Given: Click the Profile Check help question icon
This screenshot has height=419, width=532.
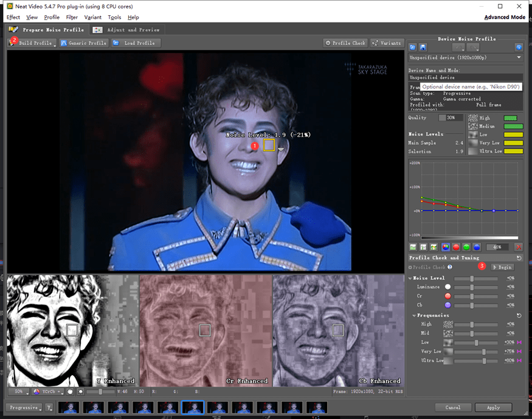Looking at the screenshot, I should pos(450,267).
